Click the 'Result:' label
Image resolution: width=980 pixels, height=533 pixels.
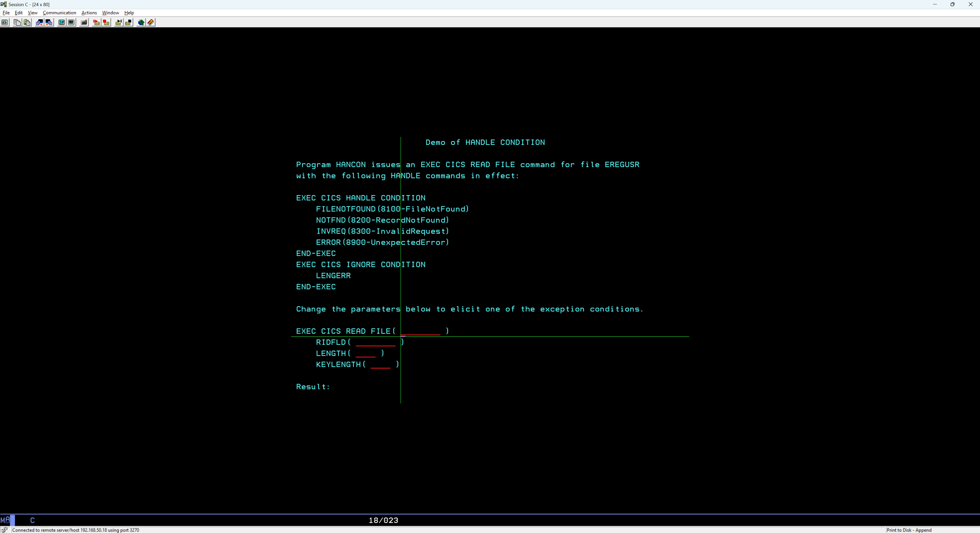coord(313,386)
